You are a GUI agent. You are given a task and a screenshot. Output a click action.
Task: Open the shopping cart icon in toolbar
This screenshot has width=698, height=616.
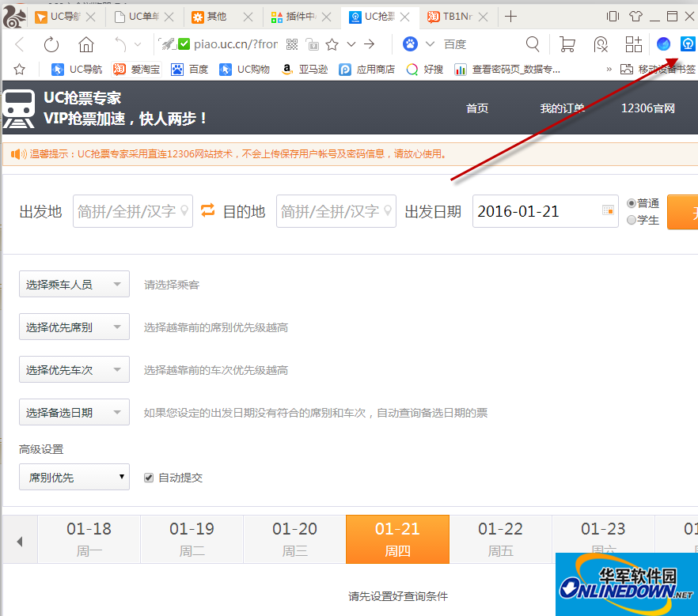tap(567, 44)
